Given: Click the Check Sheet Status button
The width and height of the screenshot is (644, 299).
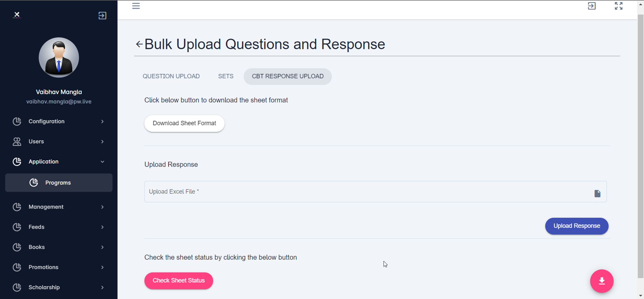Looking at the screenshot, I should 179,281.
